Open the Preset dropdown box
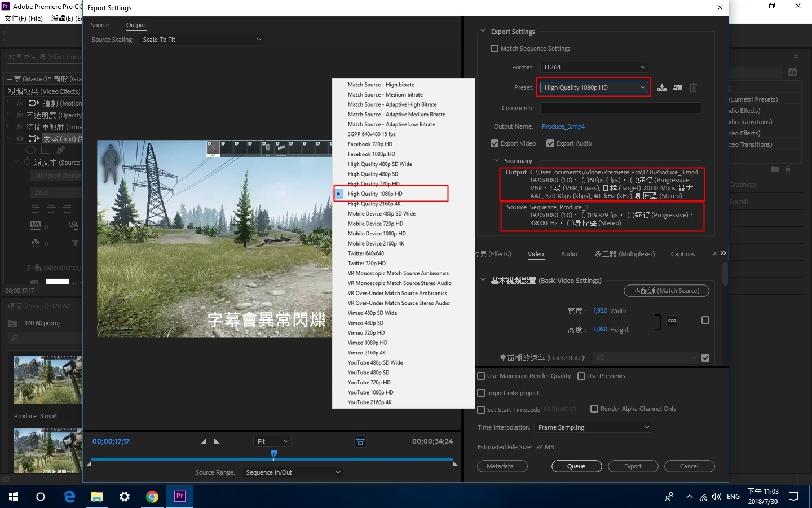 pos(594,87)
